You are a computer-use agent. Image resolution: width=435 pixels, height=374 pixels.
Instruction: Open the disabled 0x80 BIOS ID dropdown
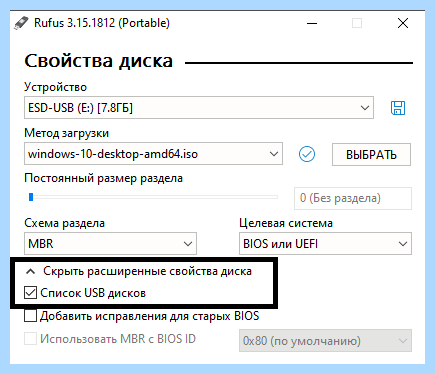coord(325,341)
